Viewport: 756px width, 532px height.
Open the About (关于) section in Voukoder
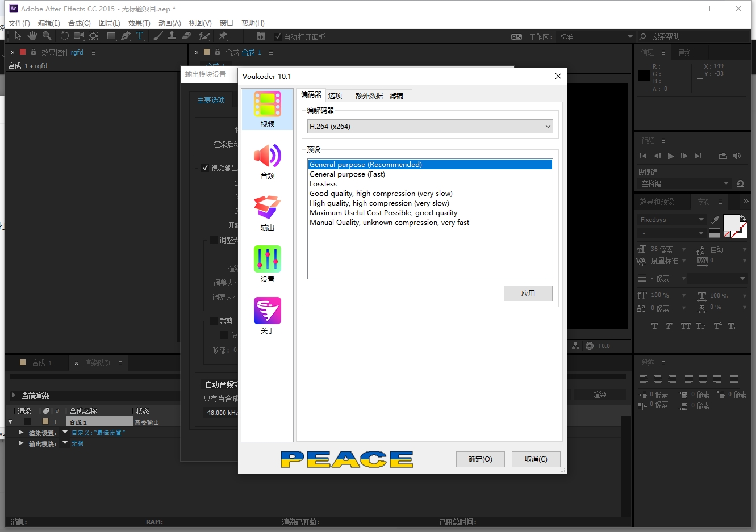click(x=268, y=316)
